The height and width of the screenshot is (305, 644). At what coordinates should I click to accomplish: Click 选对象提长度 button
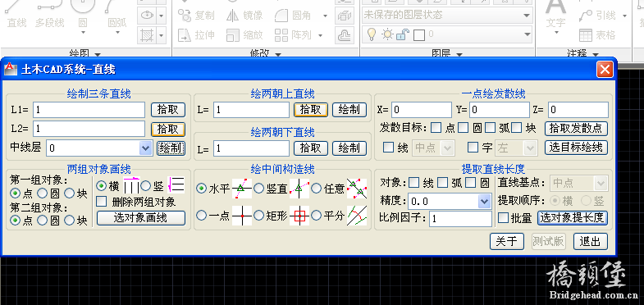point(573,218)
